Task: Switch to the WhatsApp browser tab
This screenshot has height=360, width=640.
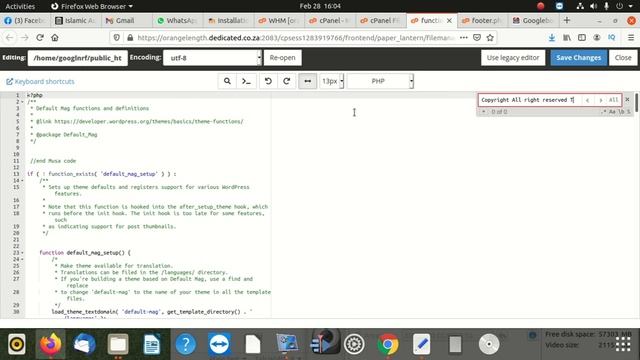Action: pyautogui.click(x=177, y=20)
